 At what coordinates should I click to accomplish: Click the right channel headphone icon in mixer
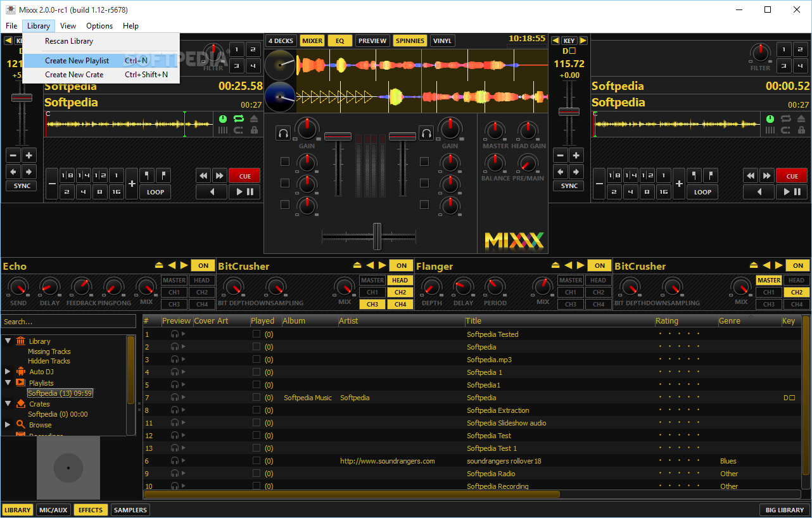coord(426,133)
